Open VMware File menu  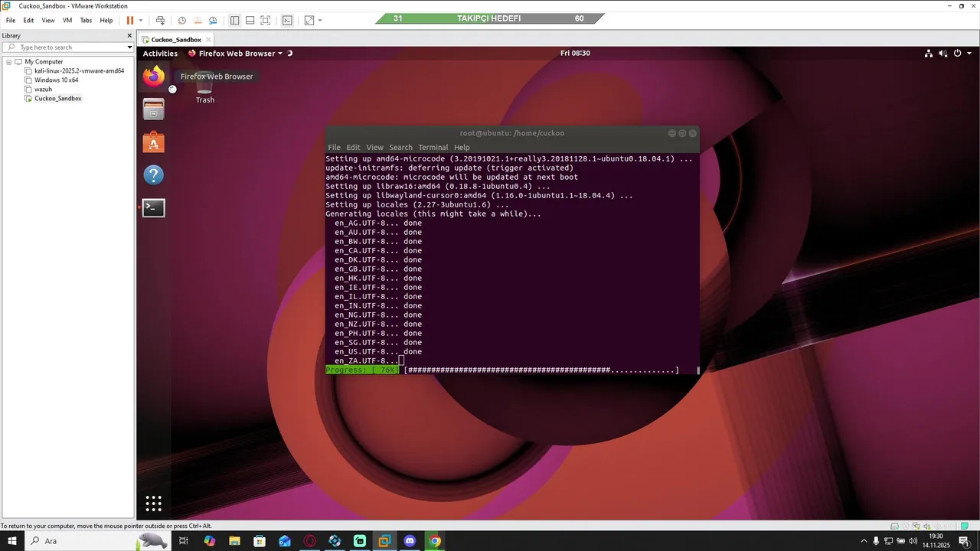pyautogui.click(x=11, y=21)
